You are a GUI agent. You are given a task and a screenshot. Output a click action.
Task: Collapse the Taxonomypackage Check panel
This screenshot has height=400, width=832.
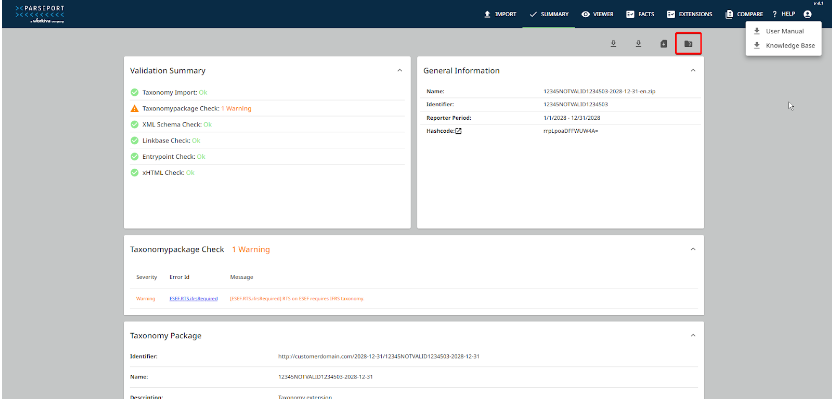click(692, 249)
